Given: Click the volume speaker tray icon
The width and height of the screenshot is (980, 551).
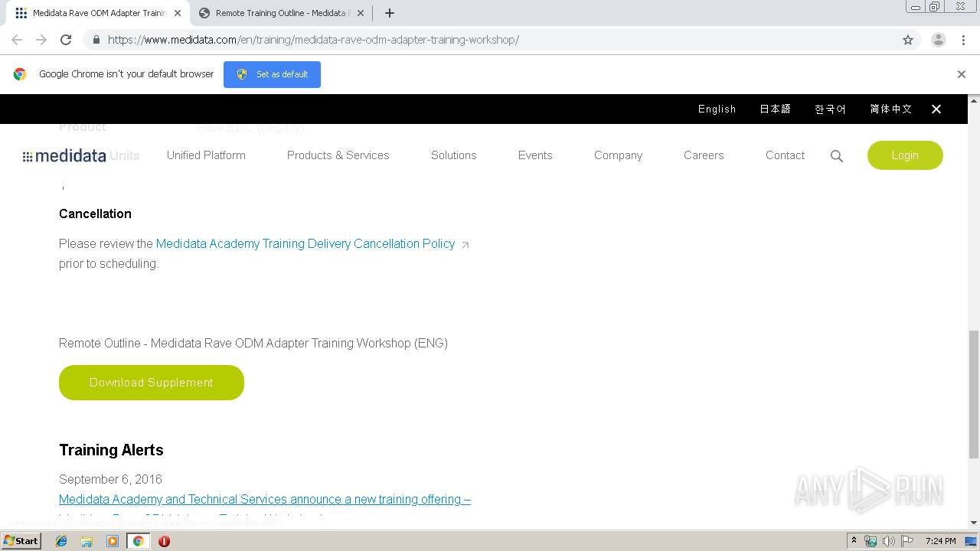Looking at the screenshot, I should tap(889, 541).
